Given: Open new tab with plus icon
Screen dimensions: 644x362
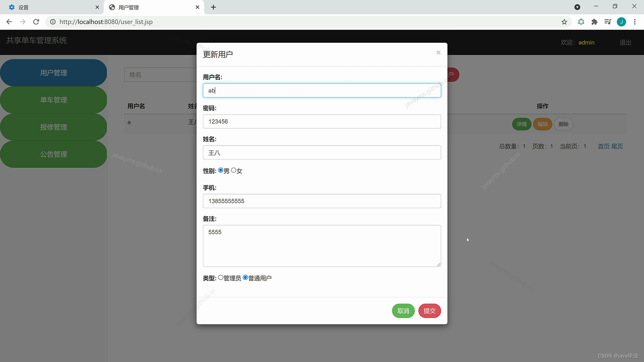Looking at the screenshot, I should tap(213, 7).
